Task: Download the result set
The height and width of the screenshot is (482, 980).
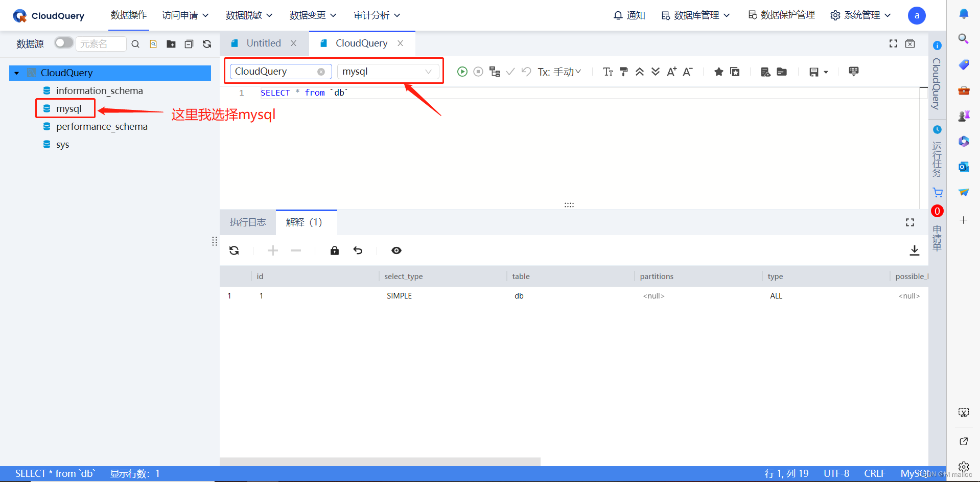Action: coord(915,250)
